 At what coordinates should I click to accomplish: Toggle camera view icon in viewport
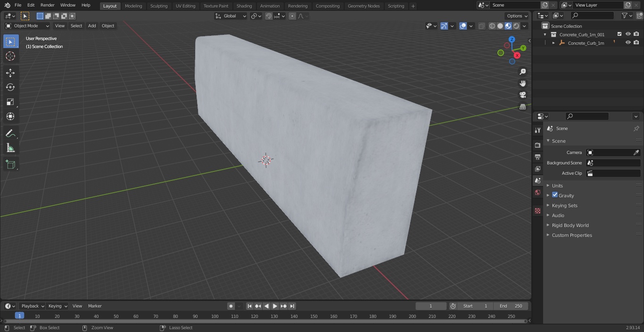click(522, 95)
